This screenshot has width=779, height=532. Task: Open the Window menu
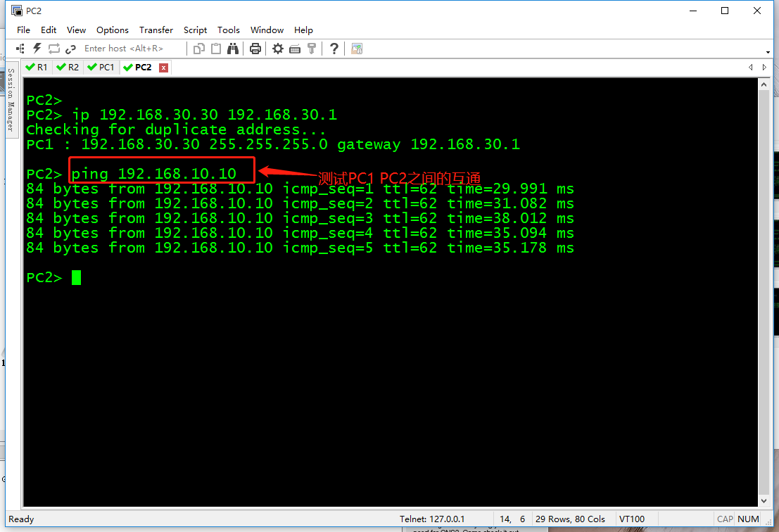(267, 30)
